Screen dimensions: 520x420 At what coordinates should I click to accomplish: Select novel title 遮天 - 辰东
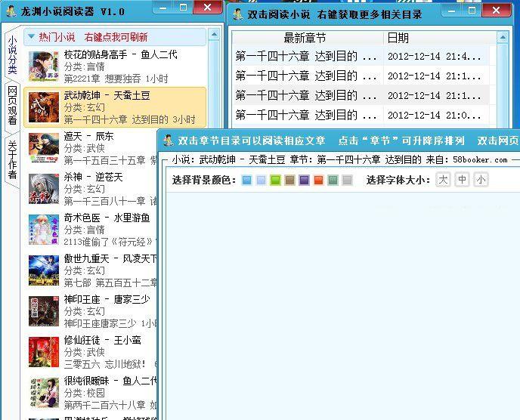[88, 136]
